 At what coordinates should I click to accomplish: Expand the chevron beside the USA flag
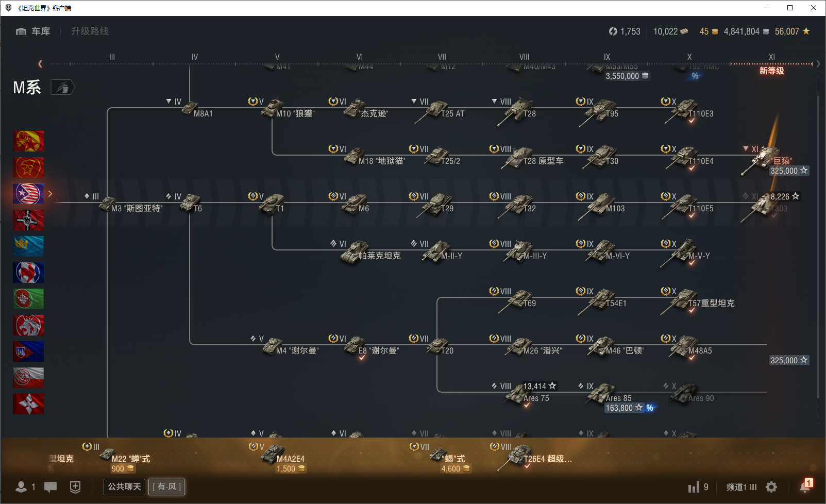pos(50,194)
